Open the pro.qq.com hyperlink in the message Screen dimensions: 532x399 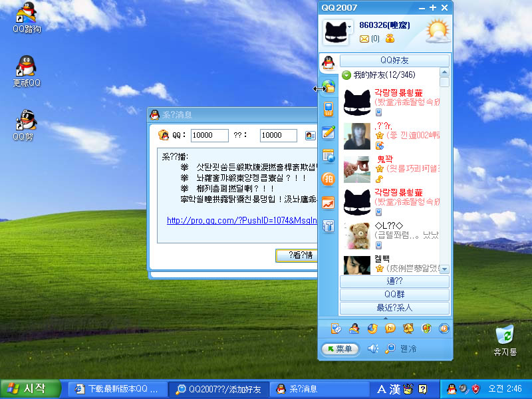(x=242, y=221)
